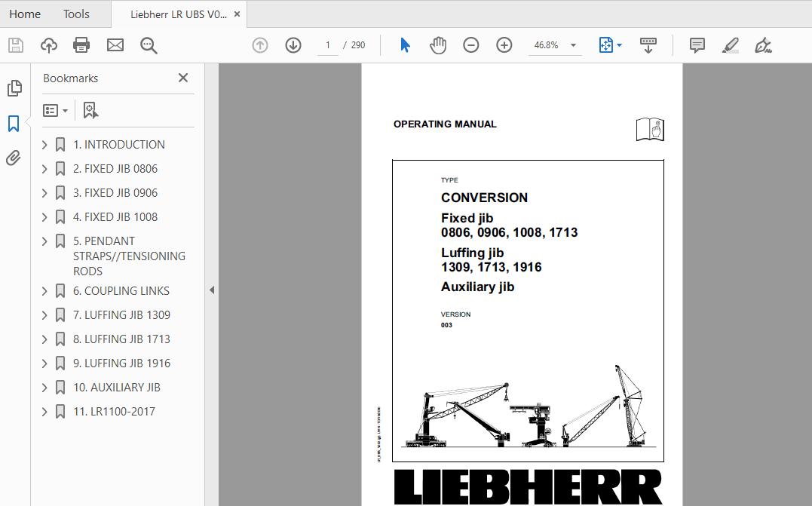This screenshot has height=506, width=812.
Task: Expand the 3. FIXED JIB 0906 bookmark
Action: click(x=44, y=192)
